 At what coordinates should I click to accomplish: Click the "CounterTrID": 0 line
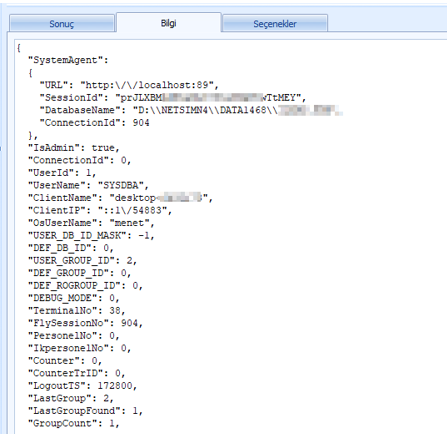click(x=76, y=373)
